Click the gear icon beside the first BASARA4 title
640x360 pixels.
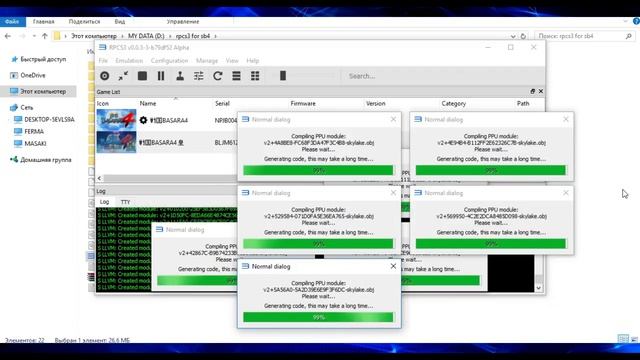coord(143,120)
